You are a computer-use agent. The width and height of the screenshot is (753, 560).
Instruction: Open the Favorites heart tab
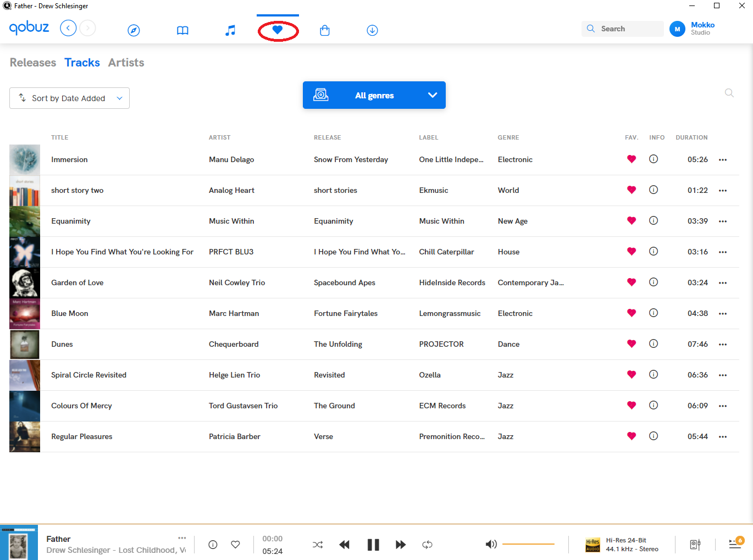[x=278, y=30]
